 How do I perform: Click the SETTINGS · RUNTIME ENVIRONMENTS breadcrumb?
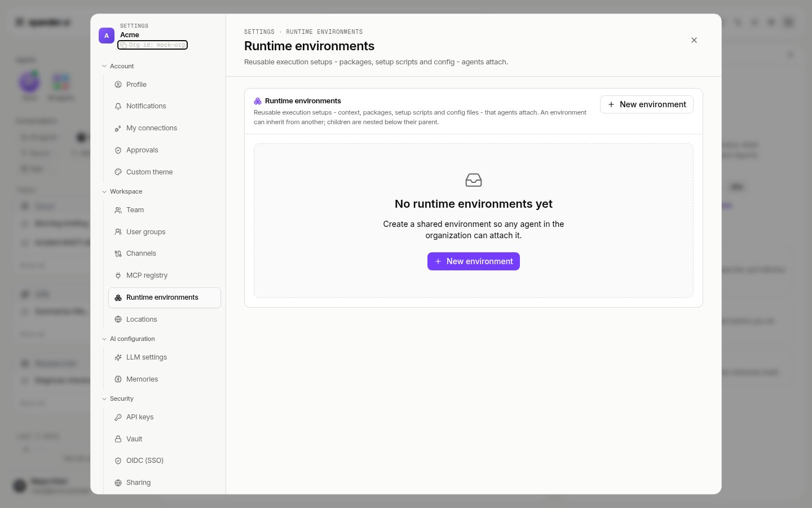303,32
